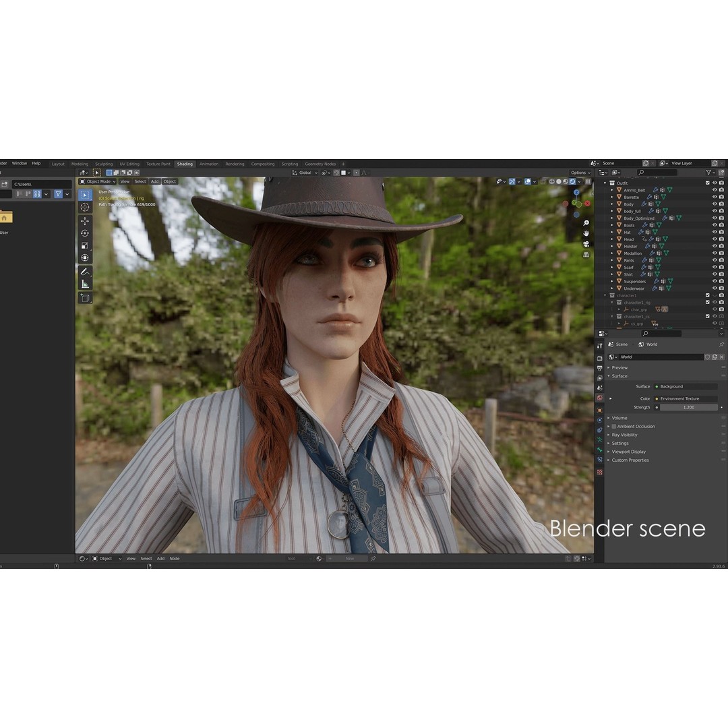The height and width of the screenshot is (728, 728).
Task: Click the C:\Users\ path field
Action: pyautogui.click(x=41, y=184)
